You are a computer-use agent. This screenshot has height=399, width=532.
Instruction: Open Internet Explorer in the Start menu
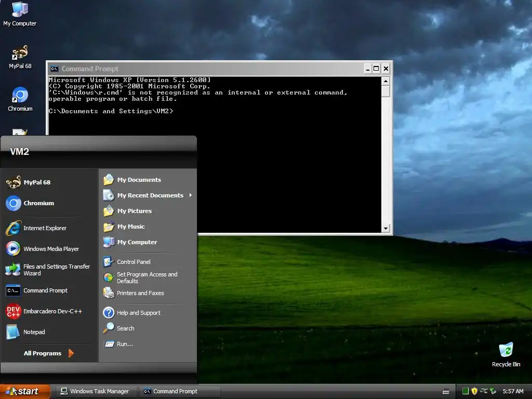click(49, 228)
